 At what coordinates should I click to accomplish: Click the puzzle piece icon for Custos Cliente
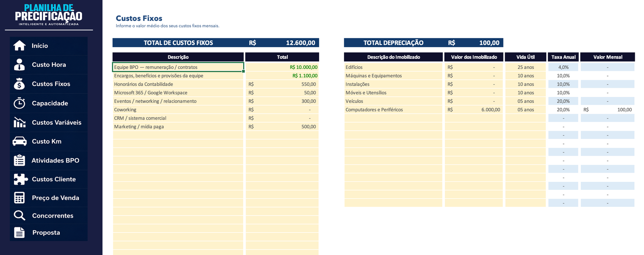point(20,179)
